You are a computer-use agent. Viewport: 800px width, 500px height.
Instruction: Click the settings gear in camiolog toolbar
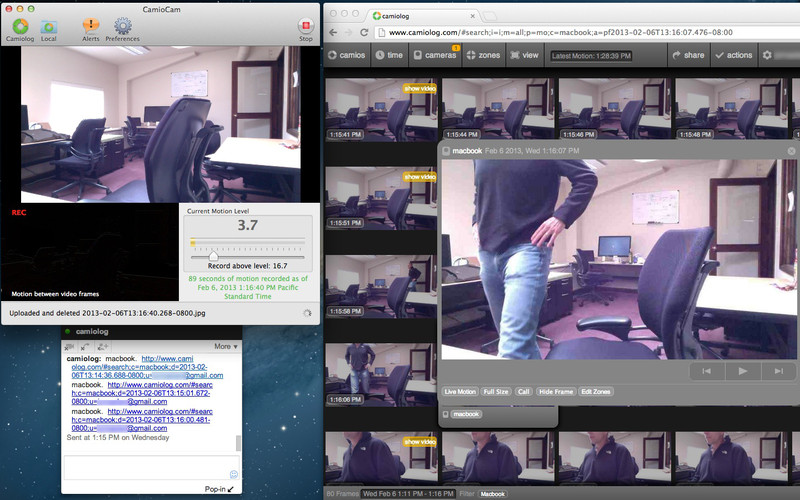click(767, 55)
